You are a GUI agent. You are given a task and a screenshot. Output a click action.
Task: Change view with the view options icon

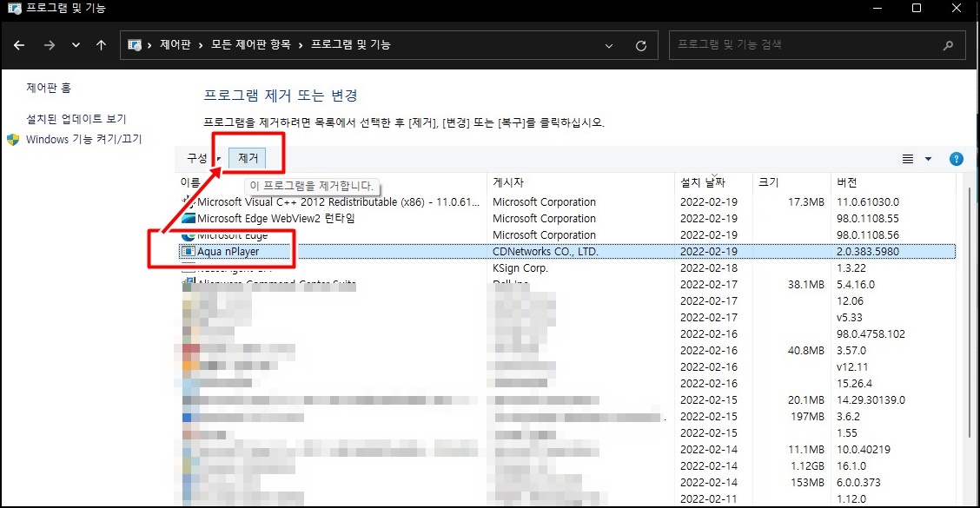tap(908, 159)
